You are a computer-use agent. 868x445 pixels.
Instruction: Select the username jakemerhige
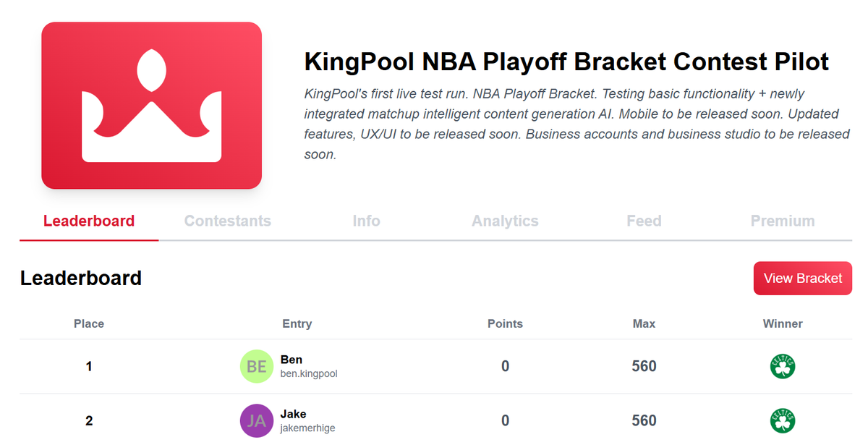pyautogui.click(x=307, y=428)
